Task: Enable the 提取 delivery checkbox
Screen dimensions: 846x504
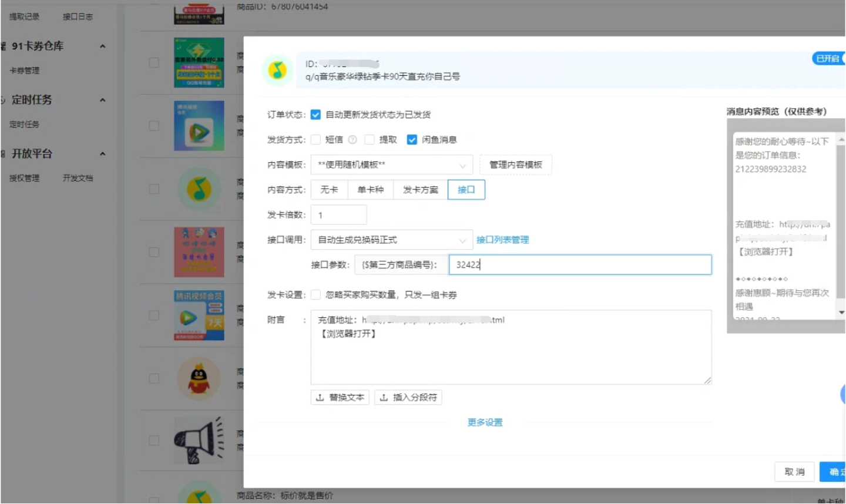Action: [x=370, y=140]
